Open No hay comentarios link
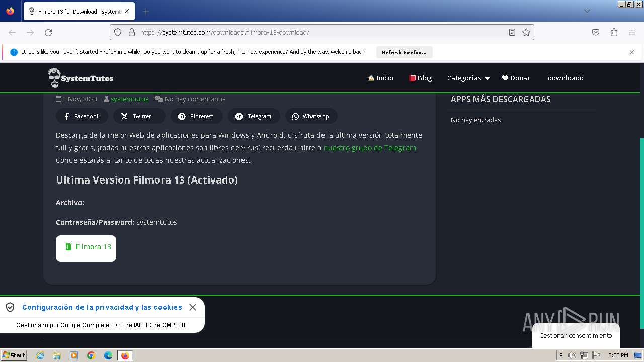The height and width of the screenshot is (362, 644). [195, 99]
